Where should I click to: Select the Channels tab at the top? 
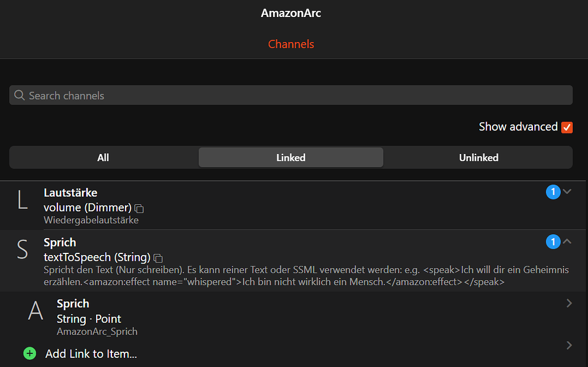(x=291, y=44)
